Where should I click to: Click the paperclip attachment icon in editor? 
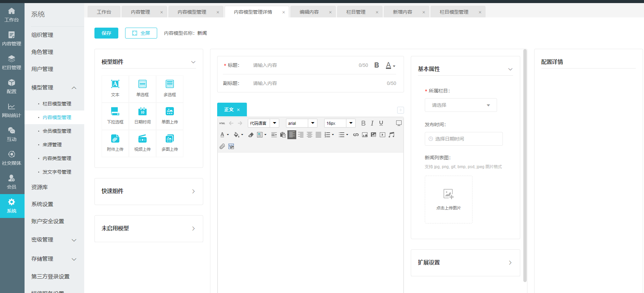coord(222,146)
